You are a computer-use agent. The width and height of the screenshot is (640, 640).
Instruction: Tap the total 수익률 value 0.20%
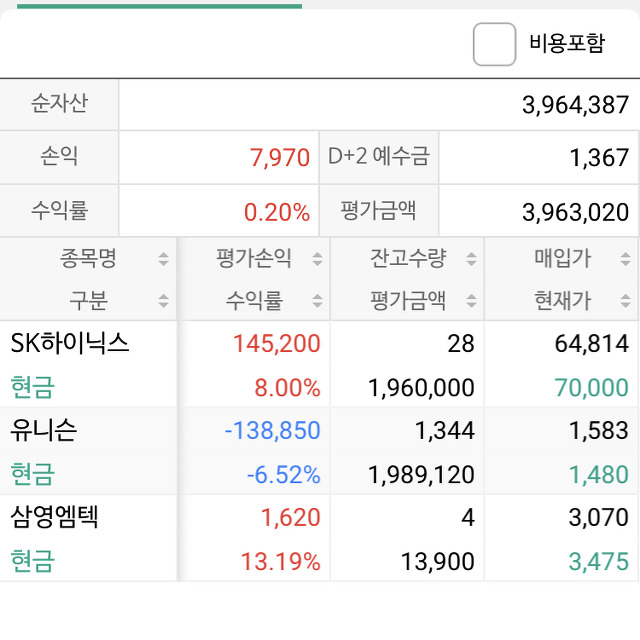277,212
